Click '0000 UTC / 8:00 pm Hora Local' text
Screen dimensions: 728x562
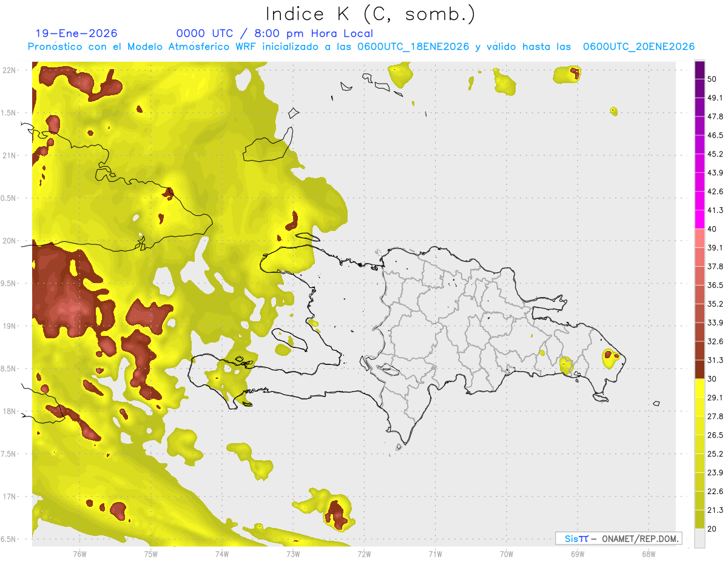click(274, 33)
